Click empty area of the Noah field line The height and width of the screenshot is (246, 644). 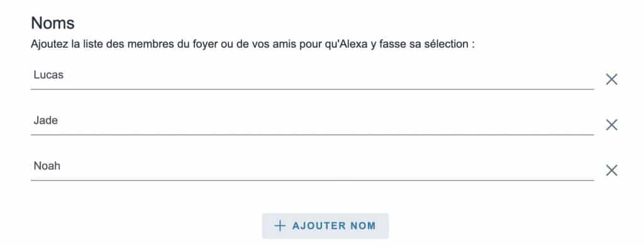click(328, 168)
